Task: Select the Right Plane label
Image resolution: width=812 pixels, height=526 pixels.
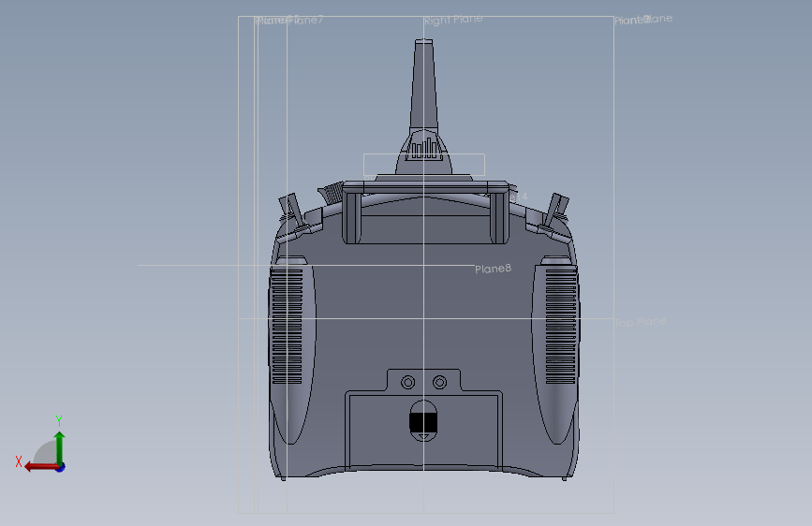Action: coord(453,20)
